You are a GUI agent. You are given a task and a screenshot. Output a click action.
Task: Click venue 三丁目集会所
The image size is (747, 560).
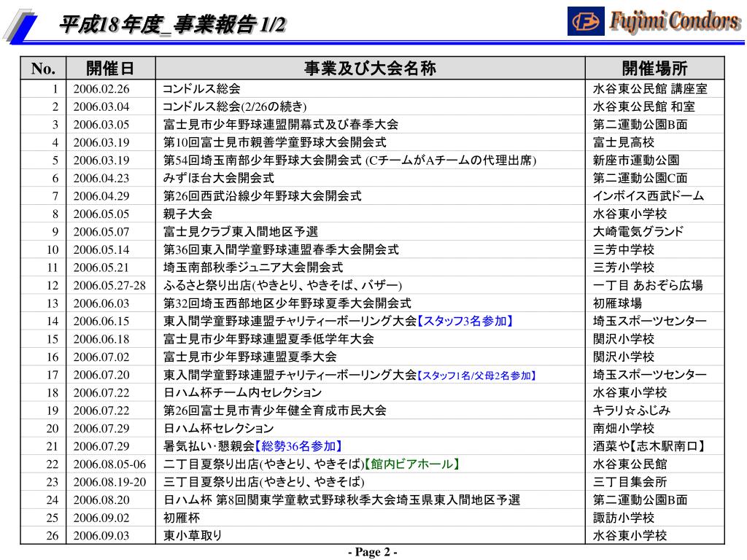tap(630, 482)
